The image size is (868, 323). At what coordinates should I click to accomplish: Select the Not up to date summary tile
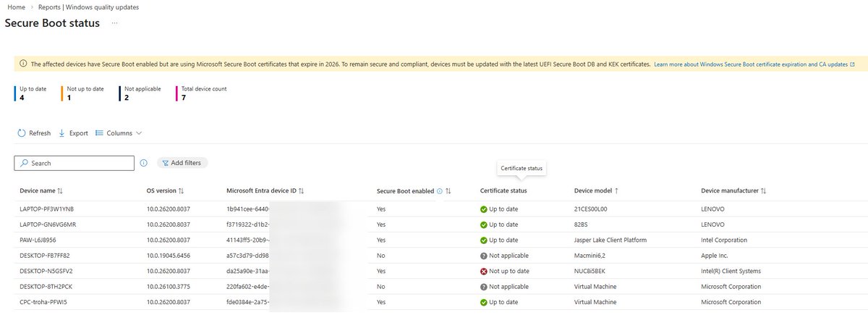pyautogui.click(x=82, y=93)
